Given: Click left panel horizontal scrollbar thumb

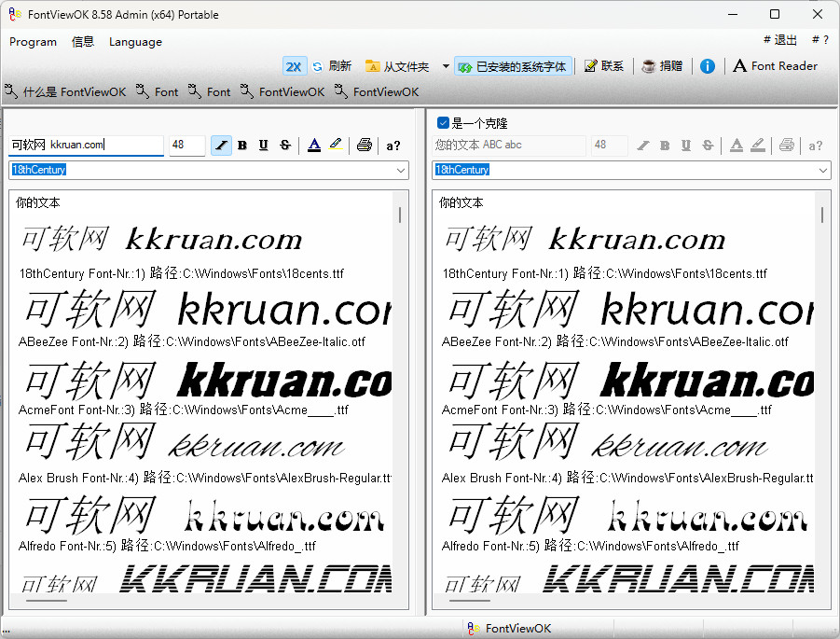Looking at the screenshot, I should (x=46, y=601).
